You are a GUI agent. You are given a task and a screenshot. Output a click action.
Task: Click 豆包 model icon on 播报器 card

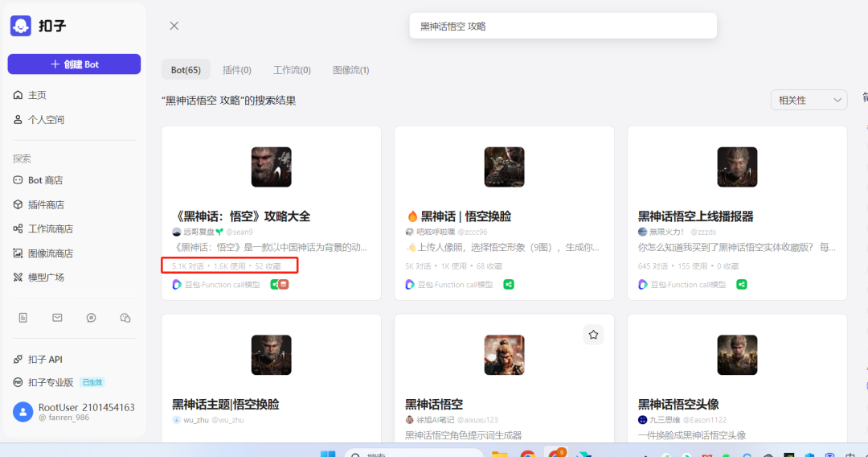(x=643, y=285)
